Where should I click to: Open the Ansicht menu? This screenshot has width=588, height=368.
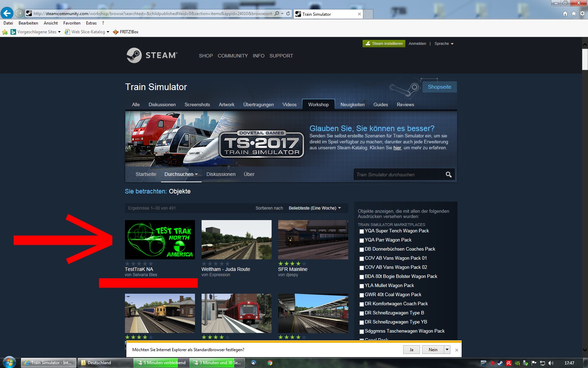coord(51,23)
